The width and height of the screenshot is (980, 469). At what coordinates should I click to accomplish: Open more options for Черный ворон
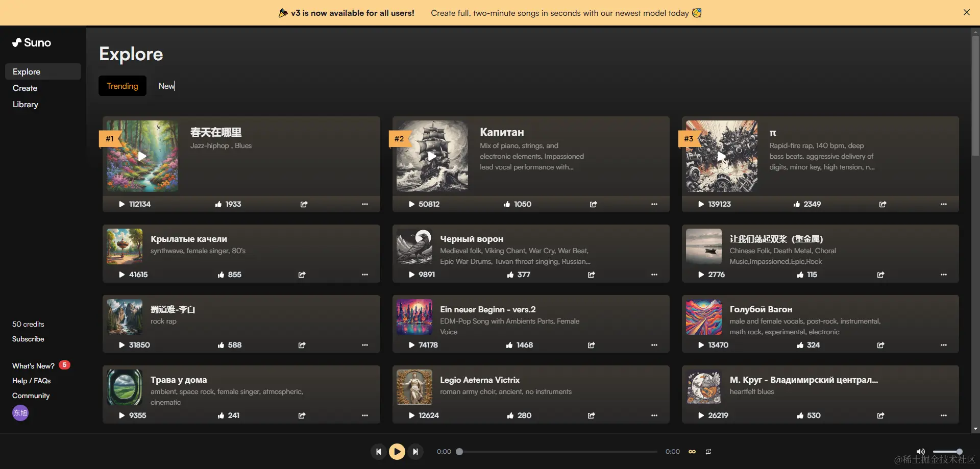point(654,275)
